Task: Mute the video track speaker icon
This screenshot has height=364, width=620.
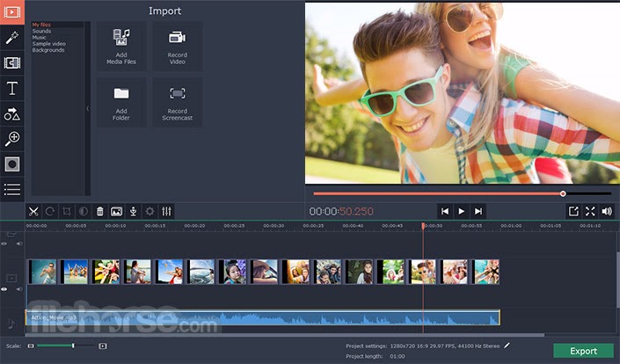Action: pyautogui.click(x=19, y=289)
